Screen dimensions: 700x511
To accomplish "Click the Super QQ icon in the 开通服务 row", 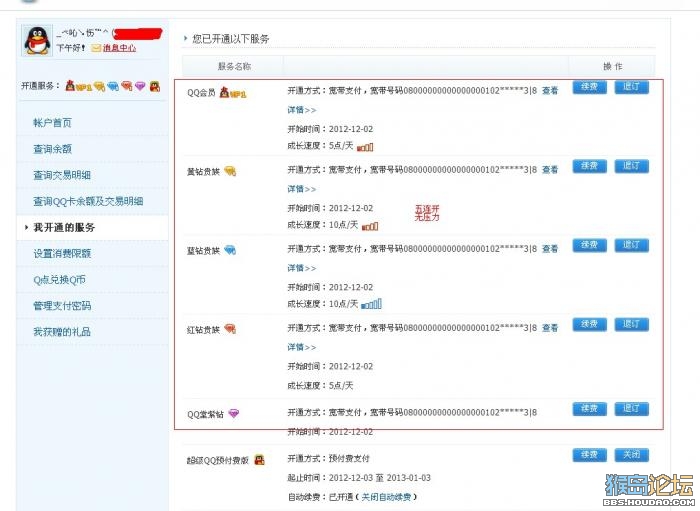I will click(154, 86).
